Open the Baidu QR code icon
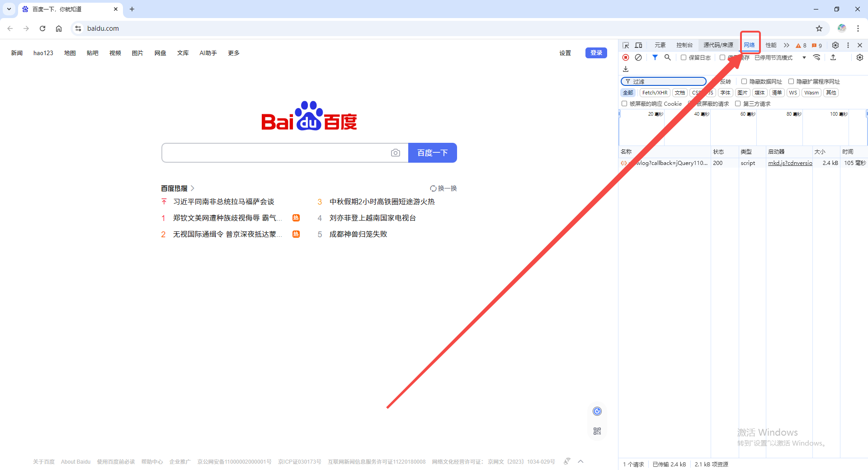This screenshot has width=868, height=470. click(x=597, y=431)
